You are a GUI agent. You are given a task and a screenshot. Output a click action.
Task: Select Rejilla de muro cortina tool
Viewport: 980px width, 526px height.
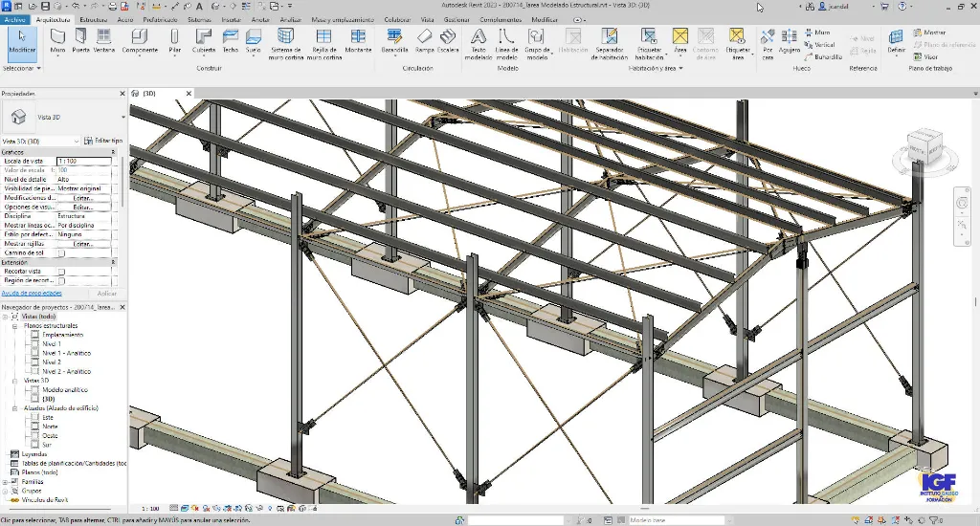point(323,44)
